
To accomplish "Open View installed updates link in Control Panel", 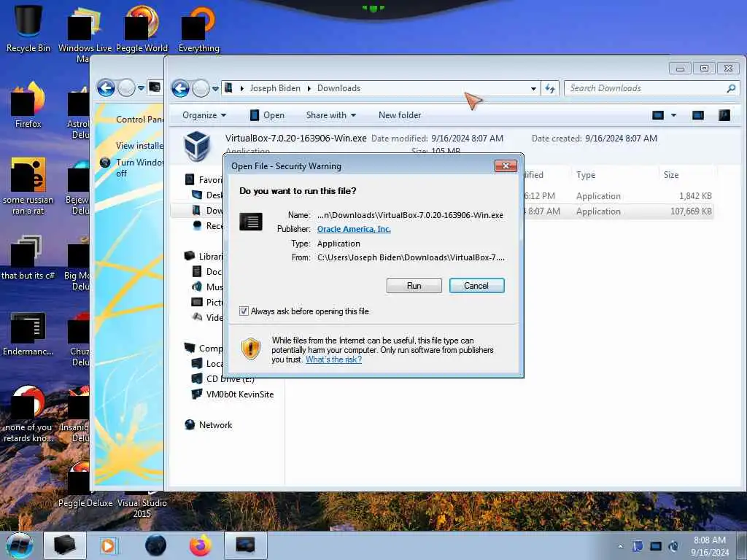I will 139,146.
